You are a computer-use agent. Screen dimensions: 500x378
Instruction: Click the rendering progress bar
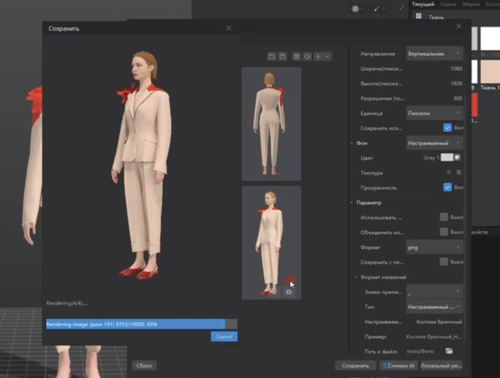coord(142,324)
